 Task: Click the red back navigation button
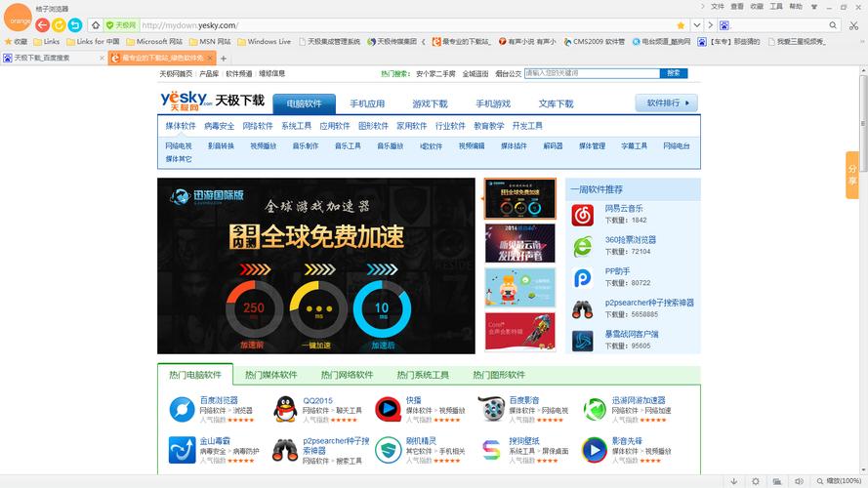42,25
